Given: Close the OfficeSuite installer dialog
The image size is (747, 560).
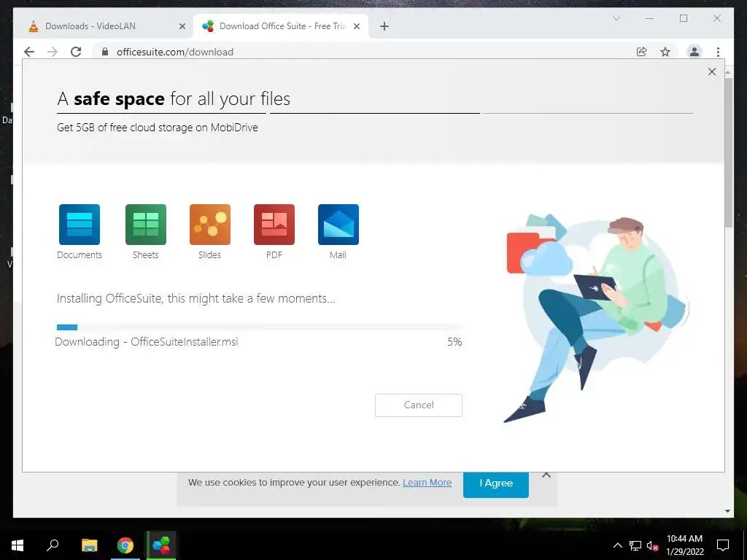Looking at the screenshot, I should point(712,71).
